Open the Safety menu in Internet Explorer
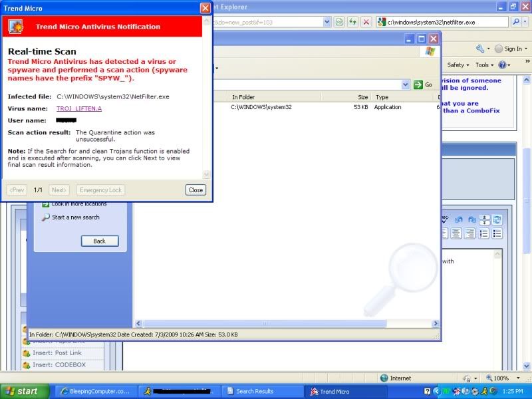Viewport: 532px width, 399px height. tap(458, 65)
